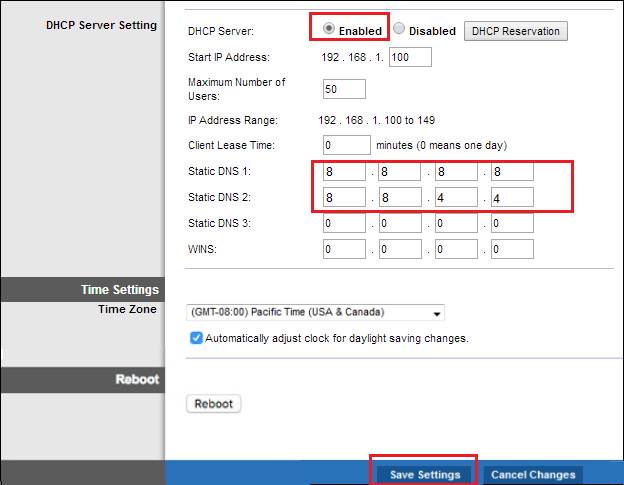Click the third octet of Static DNS 3
The height and width of the screenshot is (485, 624).
[456, 223]
